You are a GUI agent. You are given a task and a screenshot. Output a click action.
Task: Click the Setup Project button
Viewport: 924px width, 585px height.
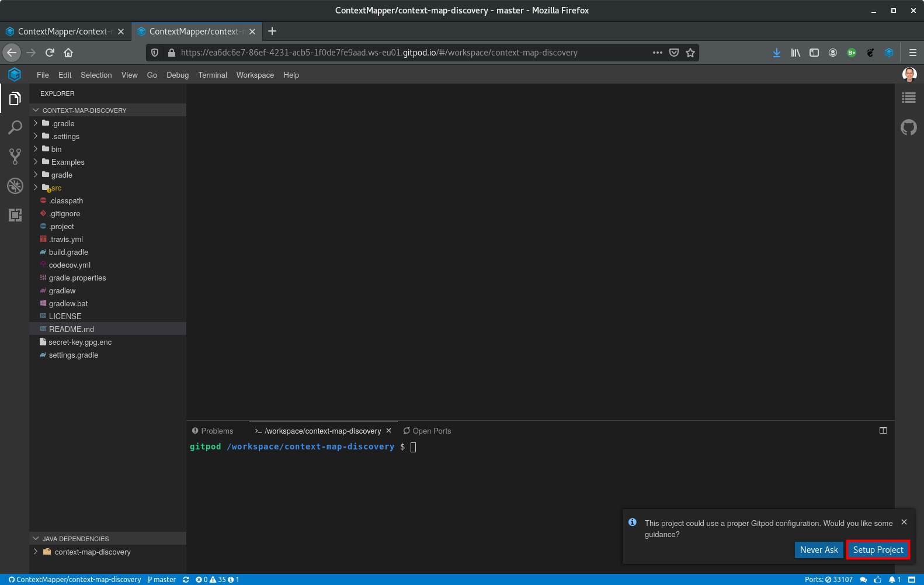point(878,550)
